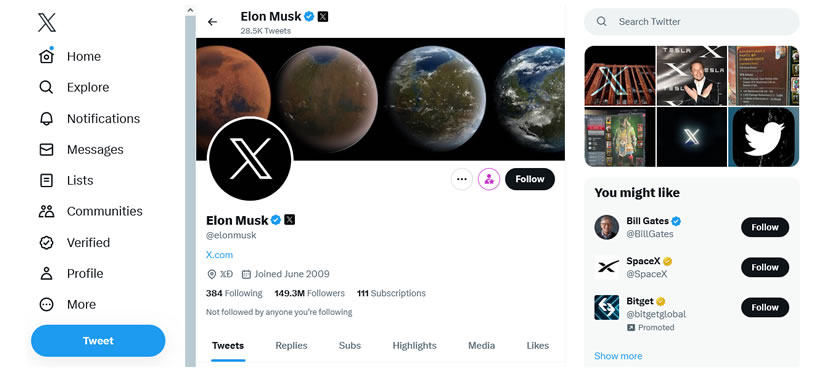
Task: Open the three-dot profile options menu
Action: (x=462, y=179)
